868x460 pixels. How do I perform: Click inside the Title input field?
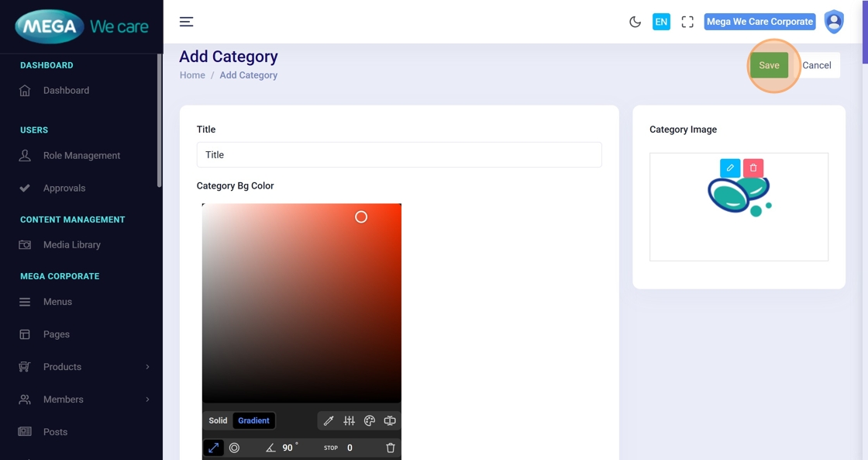coord(399,154)
